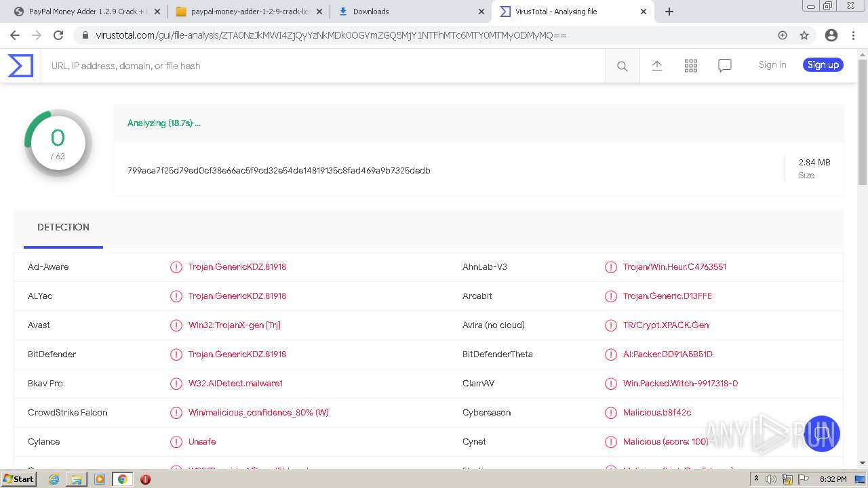Click the VirusTotal sigma logo
The image size is (868, 488).
pyautogui.click(x=20, y=66)
